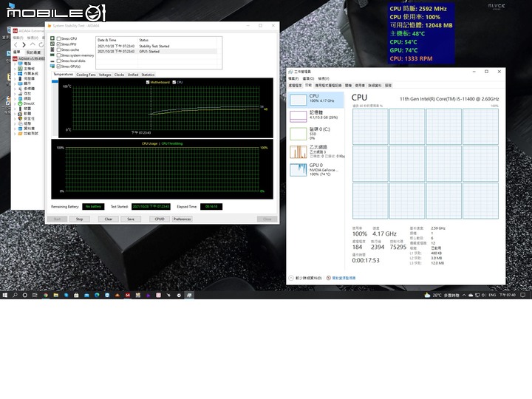Screen dimensions: 532x399
Task: Expand the 作業系統 tree node chevron
Action: [x=15, y=74]
